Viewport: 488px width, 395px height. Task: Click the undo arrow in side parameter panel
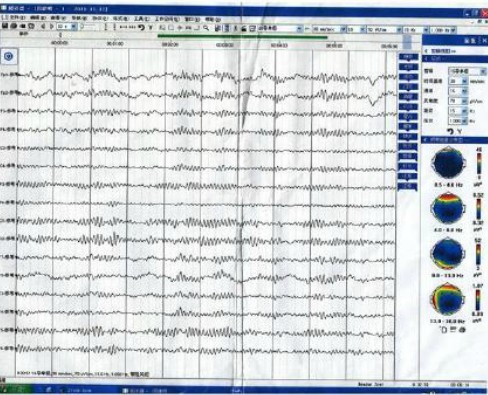click(x=450, y=132)
